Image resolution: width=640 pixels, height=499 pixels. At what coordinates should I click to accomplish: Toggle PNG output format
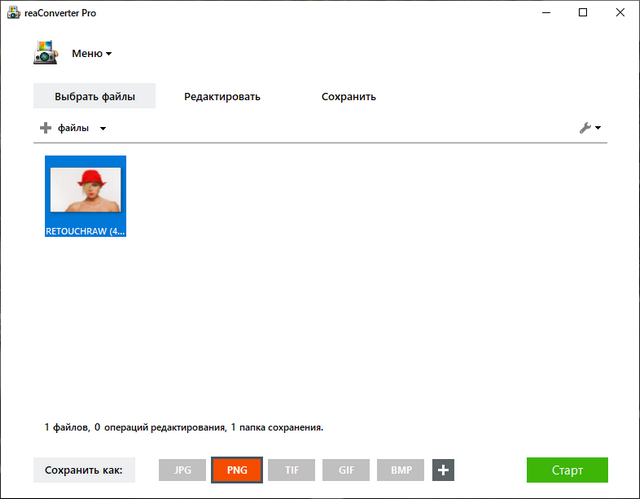pyautogui.click(x=237, y=470)
